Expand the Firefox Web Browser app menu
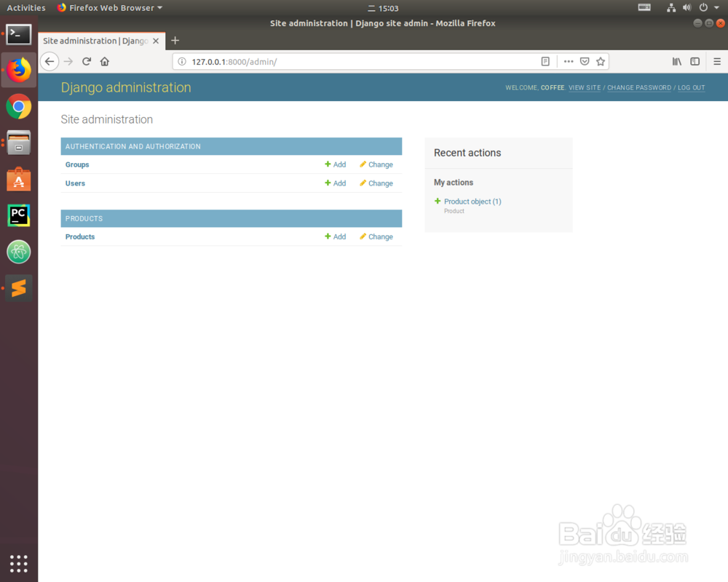The height and width of the screenshot is (582, 728). click(x=110, y=8)
